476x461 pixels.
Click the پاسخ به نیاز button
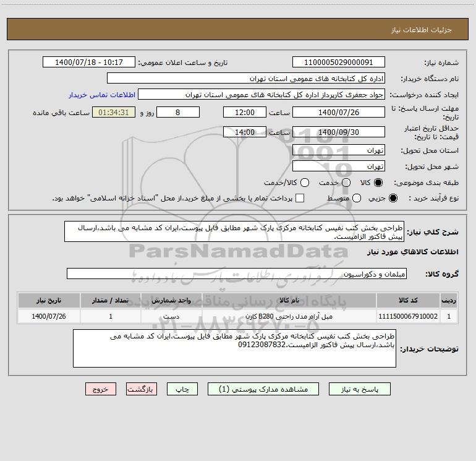[x=360, y=389]
